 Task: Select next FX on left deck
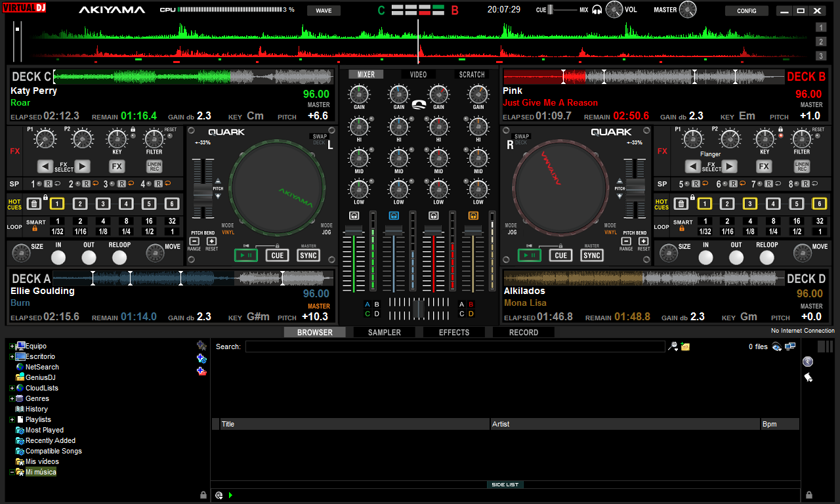(x=82, y=166)
